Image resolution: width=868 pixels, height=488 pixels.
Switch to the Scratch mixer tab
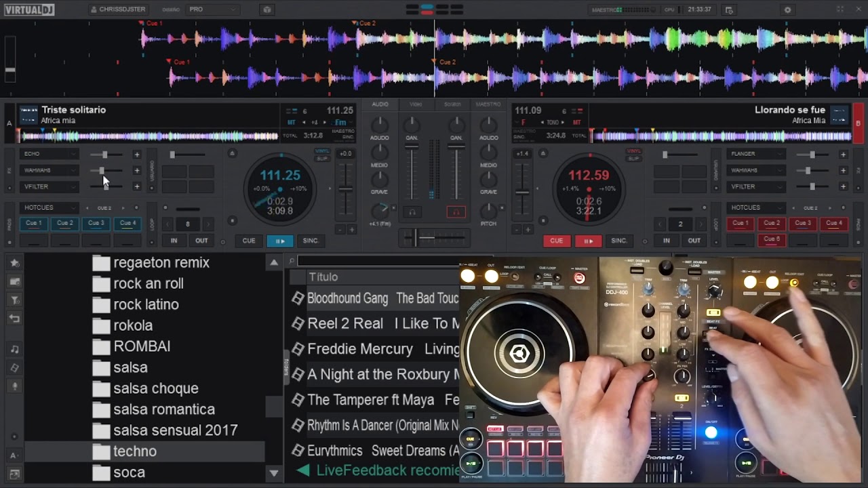pos(452,104)
